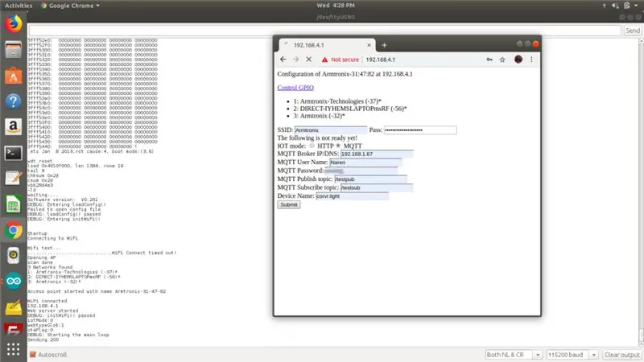Open Show Applications grid in dock
The height and width of the screenshot is (362, 644).
[x=13, y=349]
